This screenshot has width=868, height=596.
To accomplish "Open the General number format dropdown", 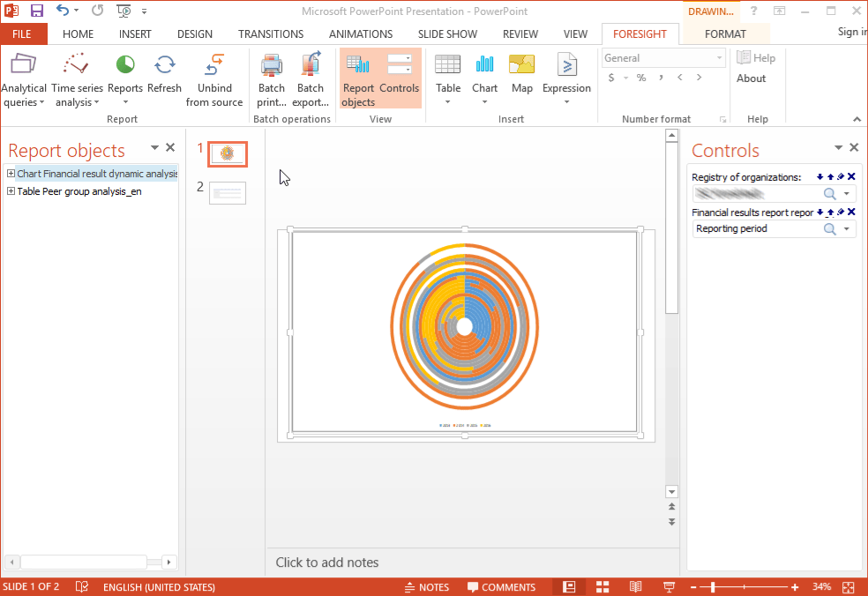I will pos(720,58).
